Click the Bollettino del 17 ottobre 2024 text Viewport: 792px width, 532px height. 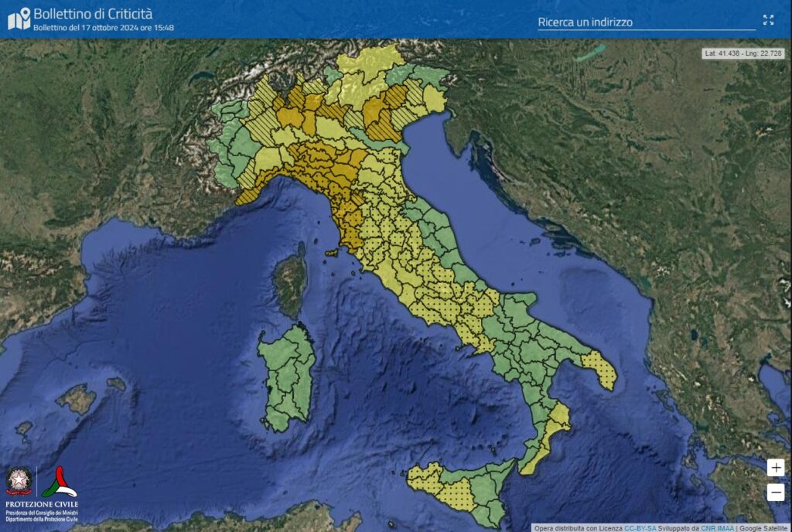[x=104, y=28]
